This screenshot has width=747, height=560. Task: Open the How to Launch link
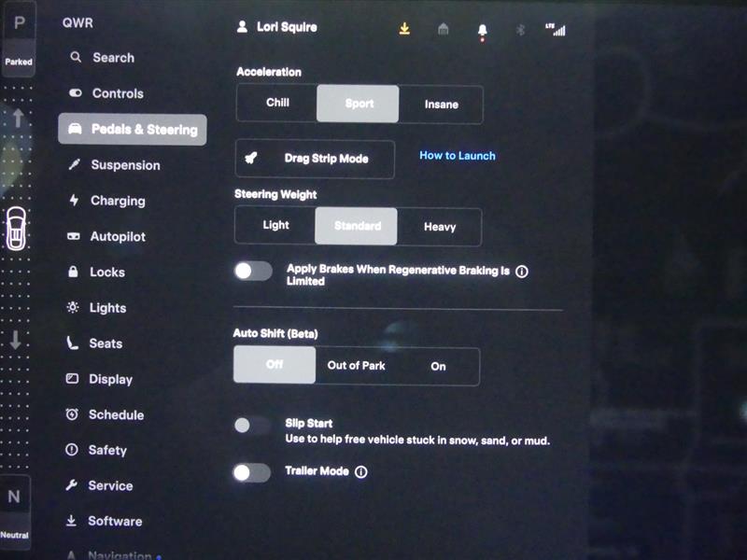[x=458, y=156]
